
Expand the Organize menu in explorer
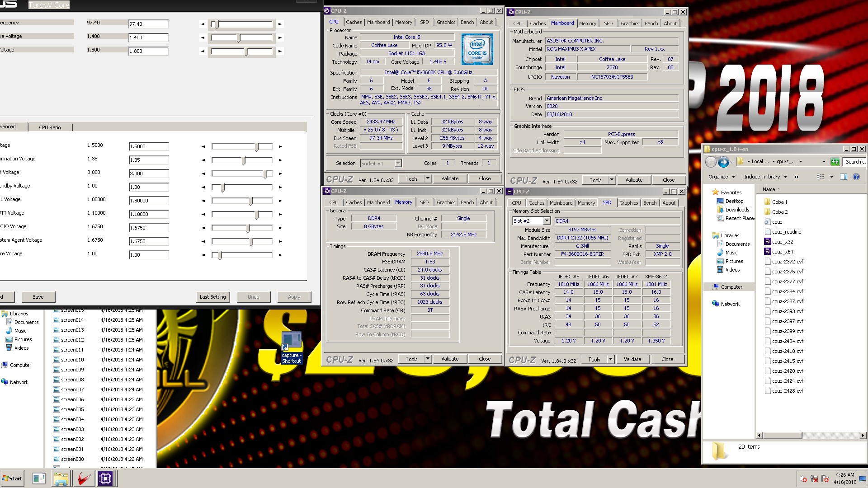(x=722, y=177)
